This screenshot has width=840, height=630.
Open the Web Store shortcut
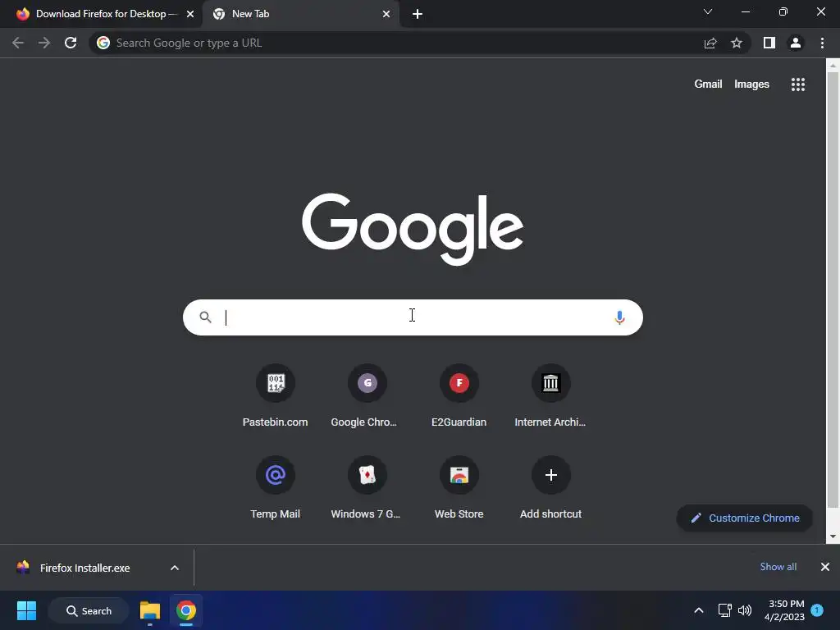[459, 487]
